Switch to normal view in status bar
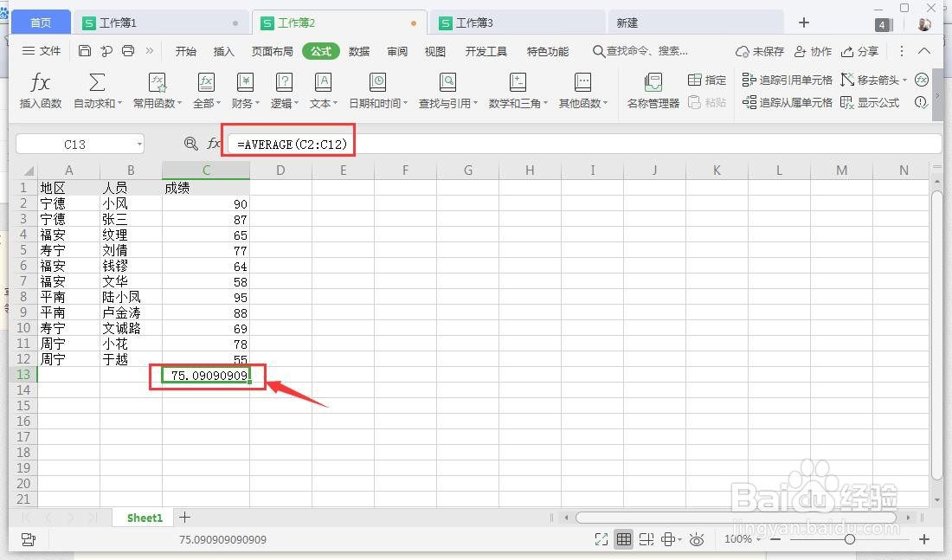 623,538
